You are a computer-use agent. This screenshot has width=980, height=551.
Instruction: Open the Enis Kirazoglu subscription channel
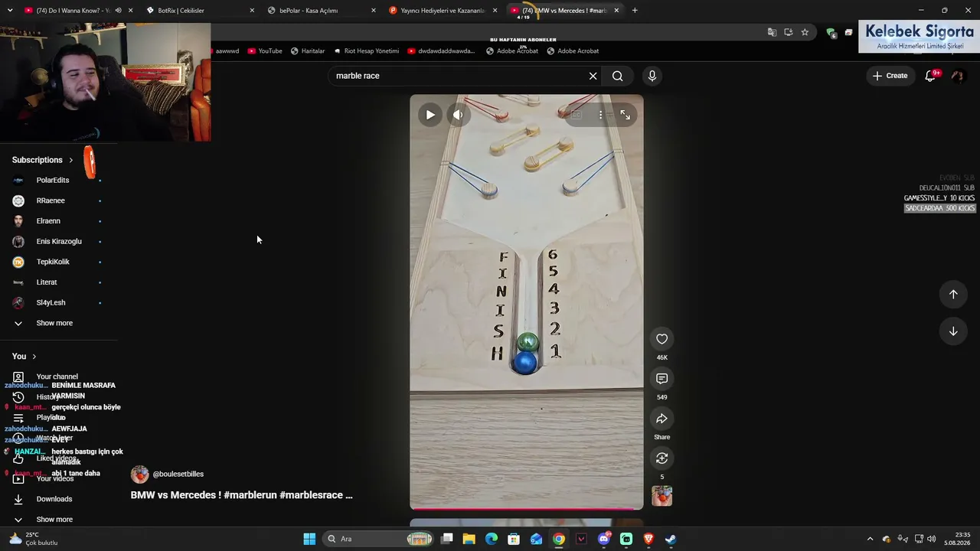(x=57, y=241)
